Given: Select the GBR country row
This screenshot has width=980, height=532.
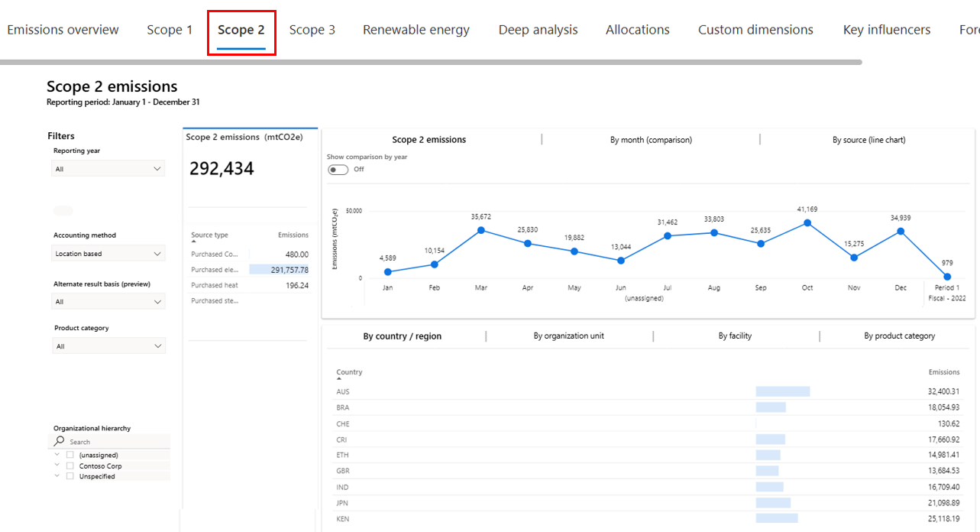Looking at the screenshot, I should point(648,471).
